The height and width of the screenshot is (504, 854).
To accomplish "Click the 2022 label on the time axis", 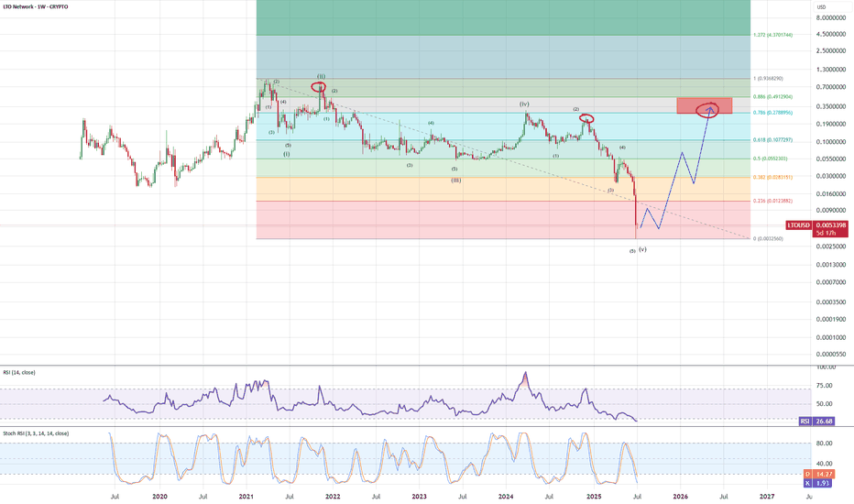I will pos(333,497).
